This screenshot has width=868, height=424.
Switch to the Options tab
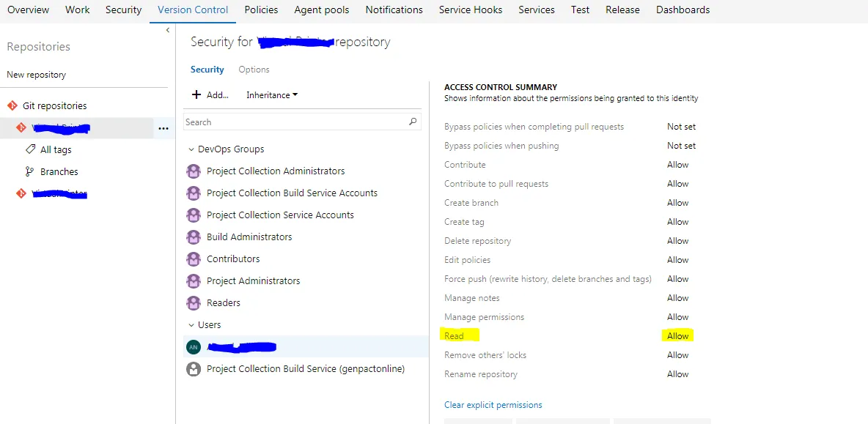[x=254, y=70]
